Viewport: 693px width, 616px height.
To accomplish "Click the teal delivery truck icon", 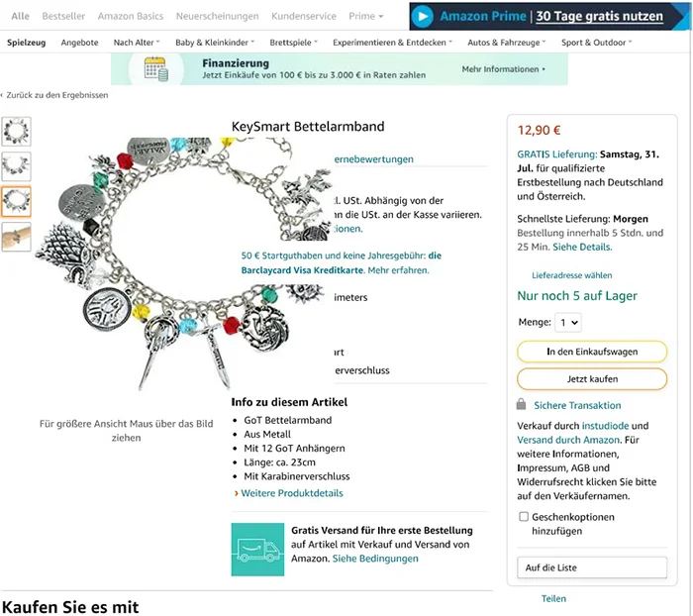I will pyautogui.click(x=257, y=550).
